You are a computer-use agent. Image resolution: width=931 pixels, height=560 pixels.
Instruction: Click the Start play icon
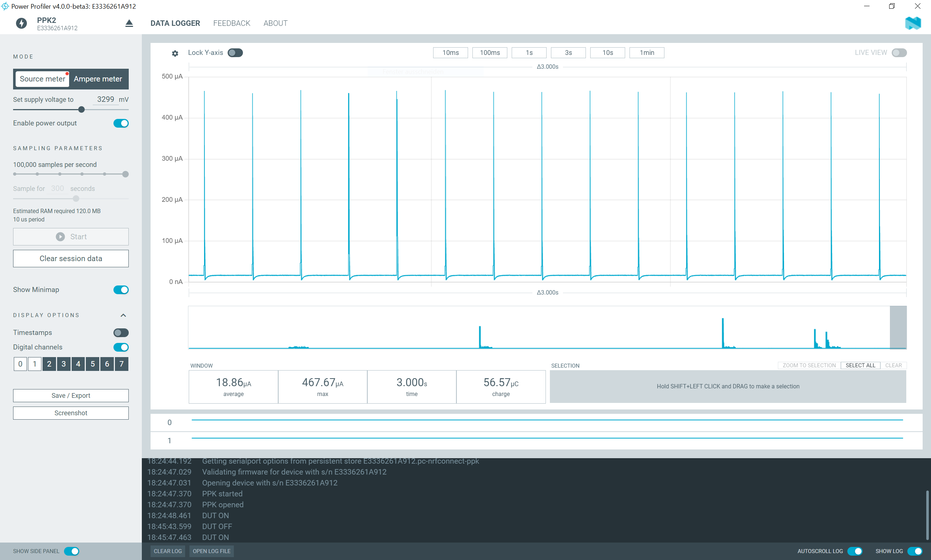(x=60, y=237)
